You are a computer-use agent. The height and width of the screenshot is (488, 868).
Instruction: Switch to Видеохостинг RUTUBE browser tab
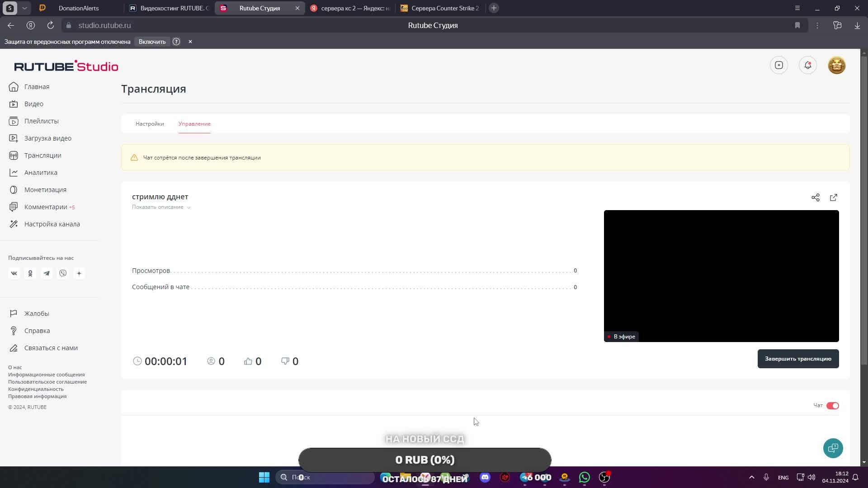click(170, 8)
